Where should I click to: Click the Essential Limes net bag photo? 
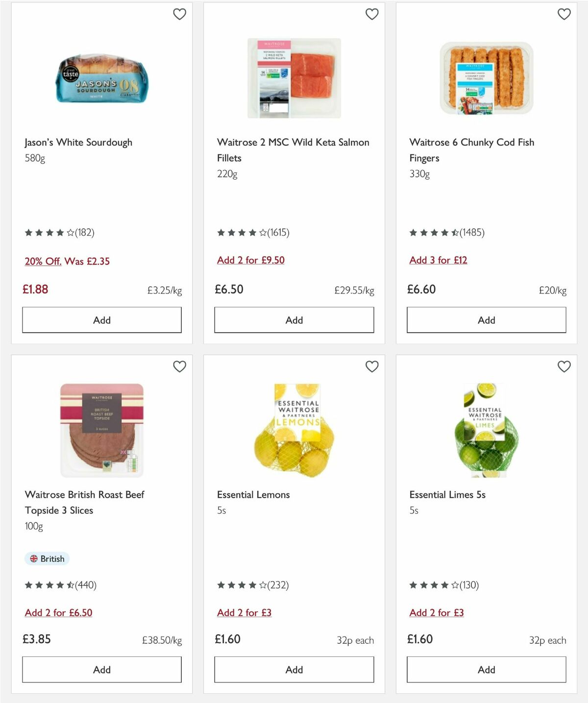click(x=486, y=431)
